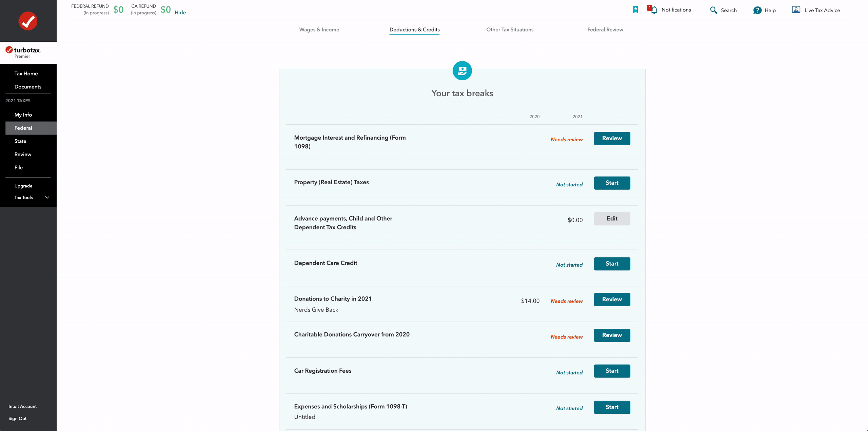This screenshot has width=868, height=431.
Task: Click the bookmark flag icon
Action: coord(635,10)
